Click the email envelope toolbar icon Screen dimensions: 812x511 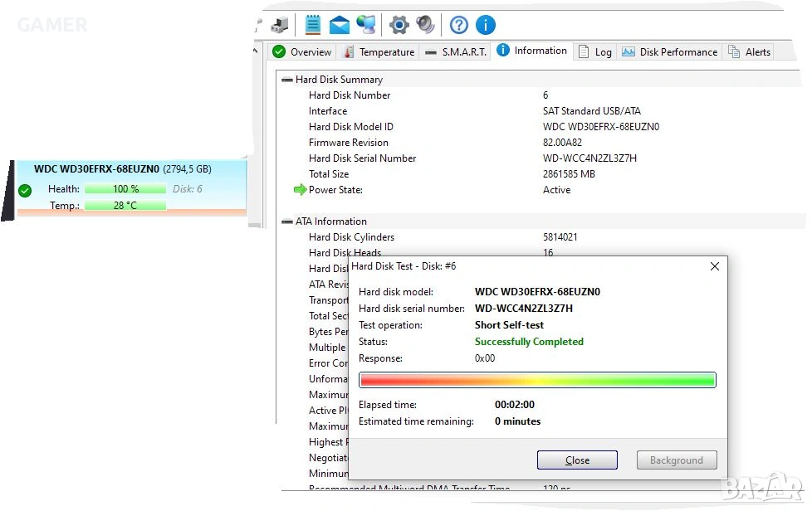[x=340, y=24]
